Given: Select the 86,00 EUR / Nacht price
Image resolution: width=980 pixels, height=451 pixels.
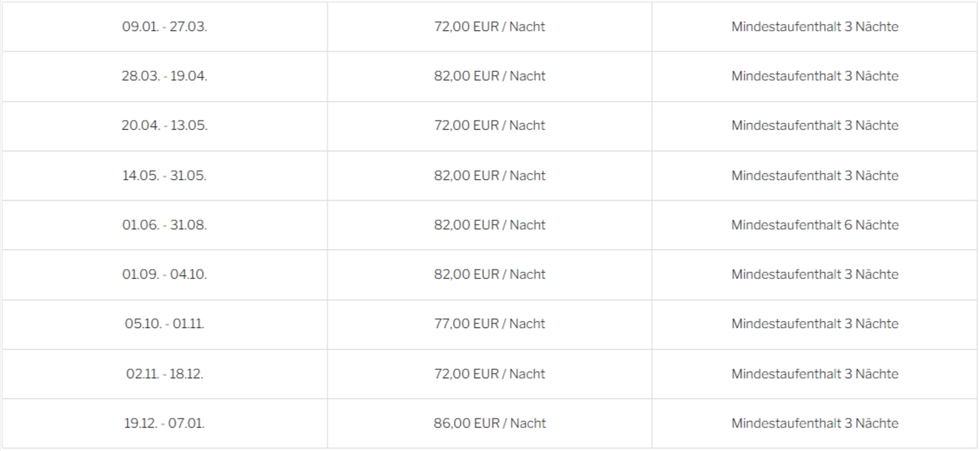Looking at the screenshot, I should click(489, 423).
